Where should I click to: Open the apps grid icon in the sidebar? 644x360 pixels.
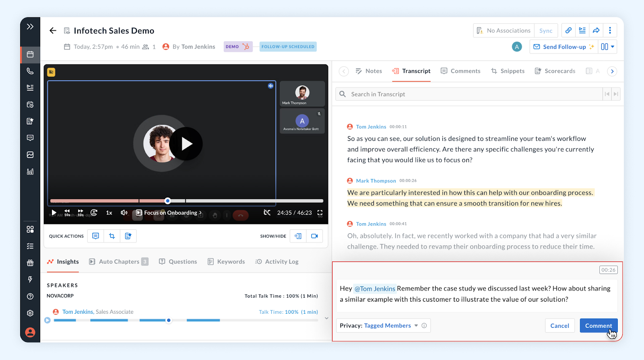coord(30,229)
